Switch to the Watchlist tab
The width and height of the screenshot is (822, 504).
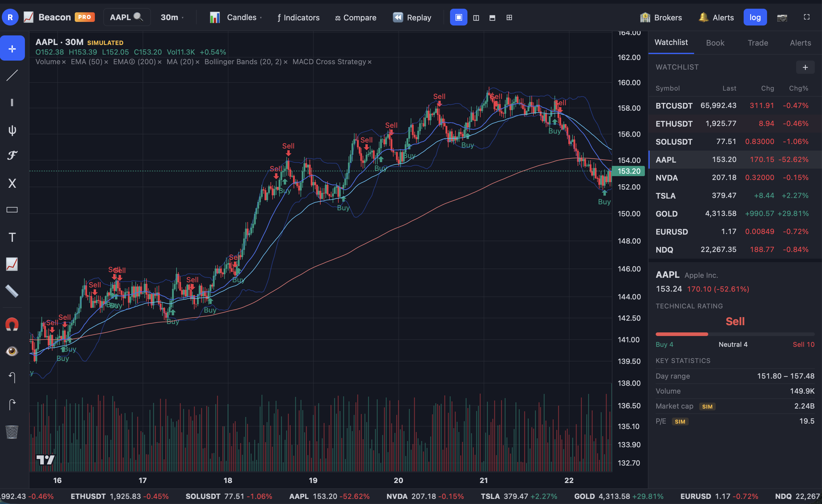pos(671,42)
